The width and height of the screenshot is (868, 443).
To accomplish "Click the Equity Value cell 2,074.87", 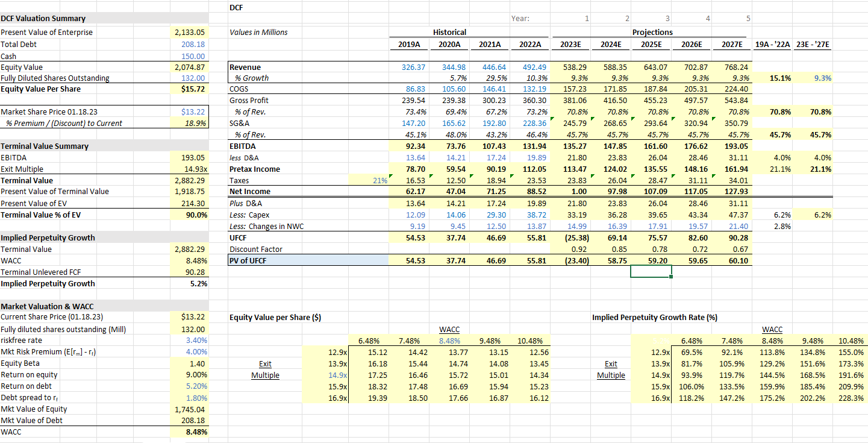I will (x=189, y=67).
